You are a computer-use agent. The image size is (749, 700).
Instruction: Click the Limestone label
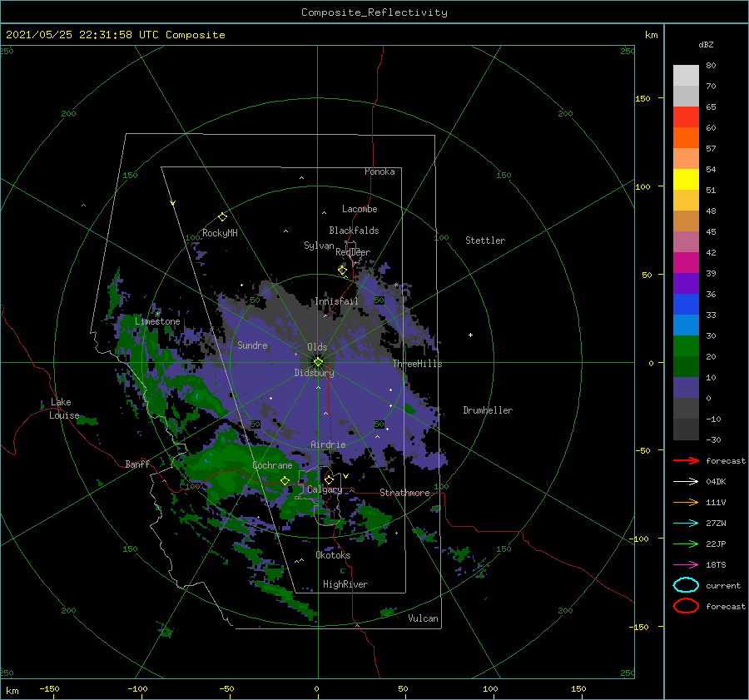pyautogui.click(x=157, y=321)
